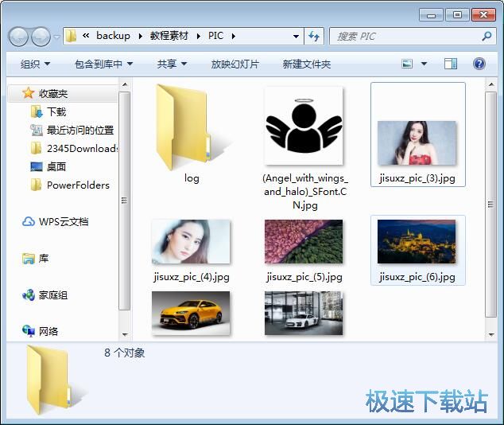This screenshot has height=425, width=504.
Task: Click the log folder name label
Action: tap(192, 178)
